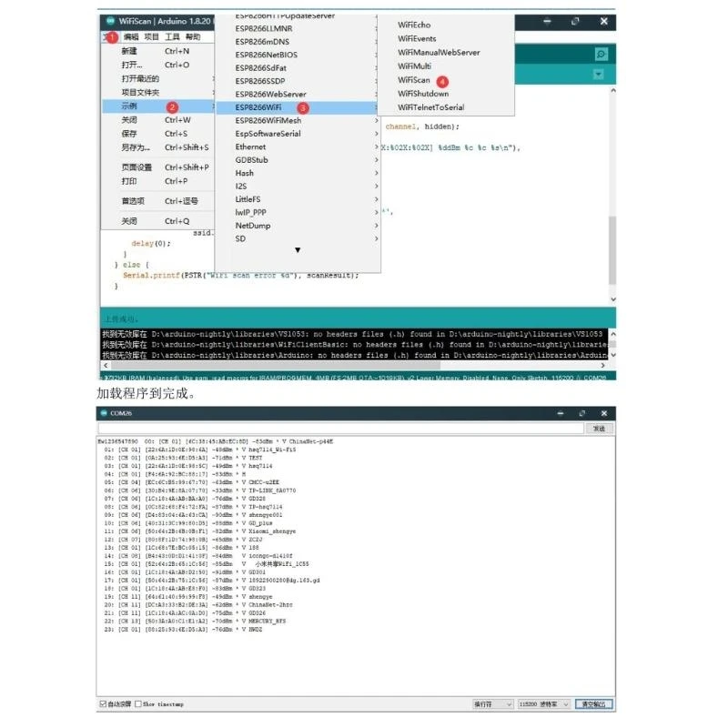Open the WiFiShutdown example

pyautogui.click(x=446, y=94)
